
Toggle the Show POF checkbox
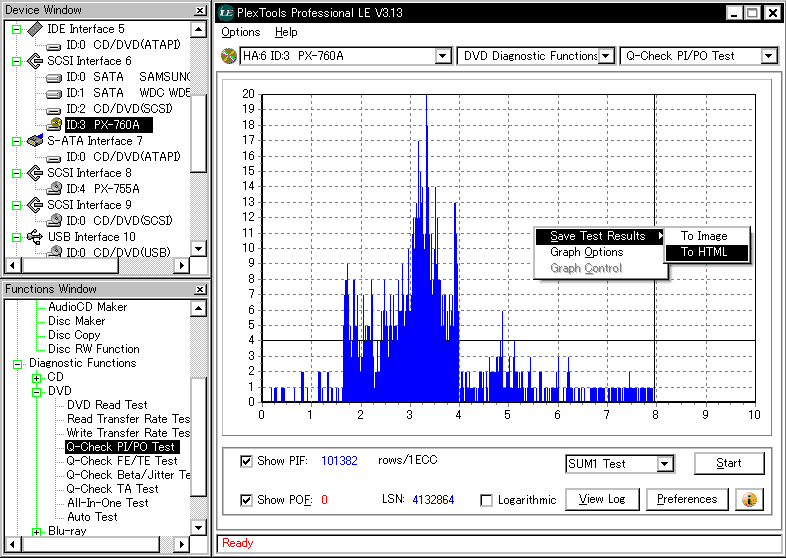[x=246, y=500]
